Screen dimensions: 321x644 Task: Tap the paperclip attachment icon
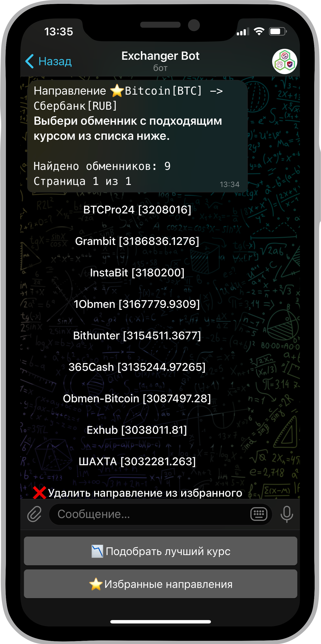34,514
